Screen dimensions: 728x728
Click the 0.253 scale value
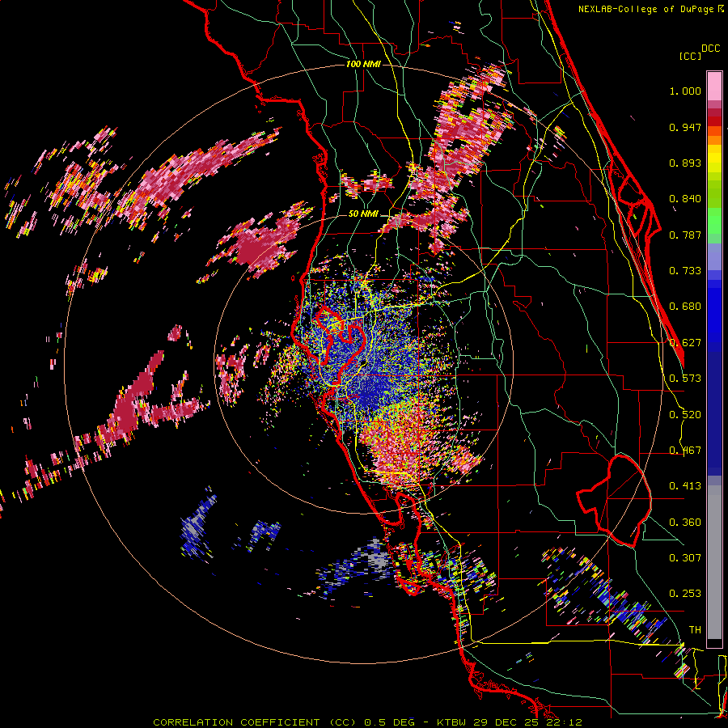[x=685, y=594]
